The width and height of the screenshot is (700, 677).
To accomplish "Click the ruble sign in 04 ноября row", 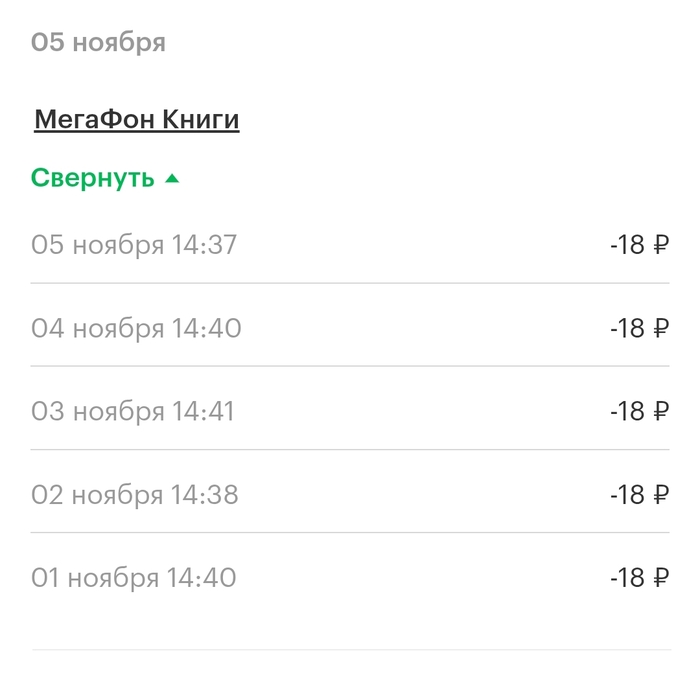I will tap(660, 328).
